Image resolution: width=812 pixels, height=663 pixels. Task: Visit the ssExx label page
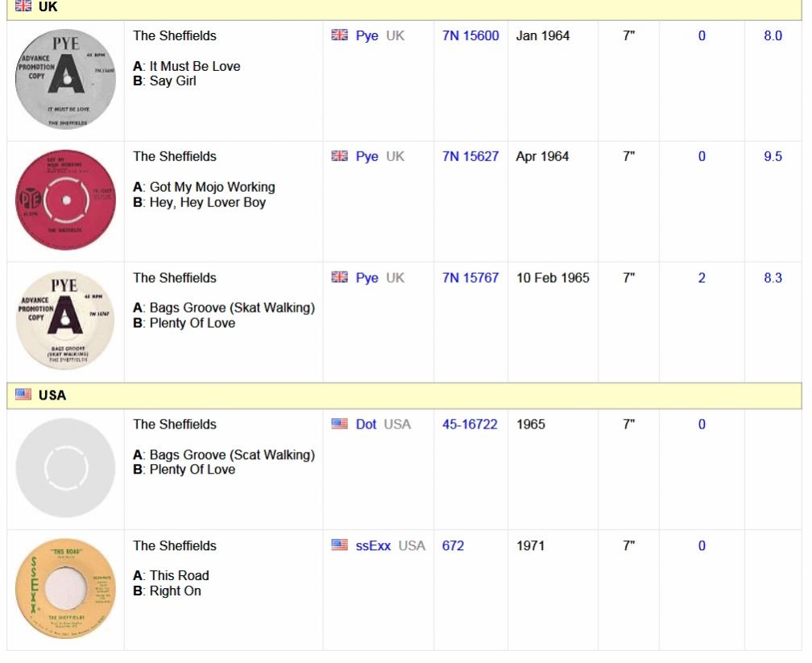374,545
